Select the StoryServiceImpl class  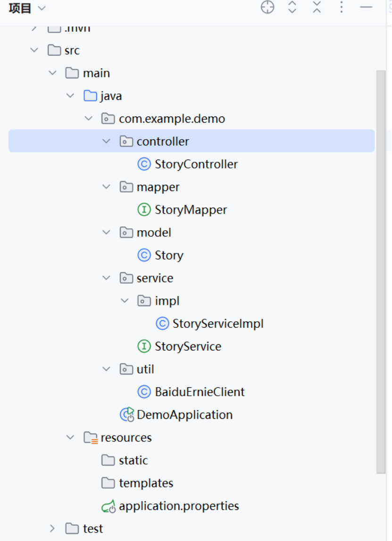click(x=217, y=324)
